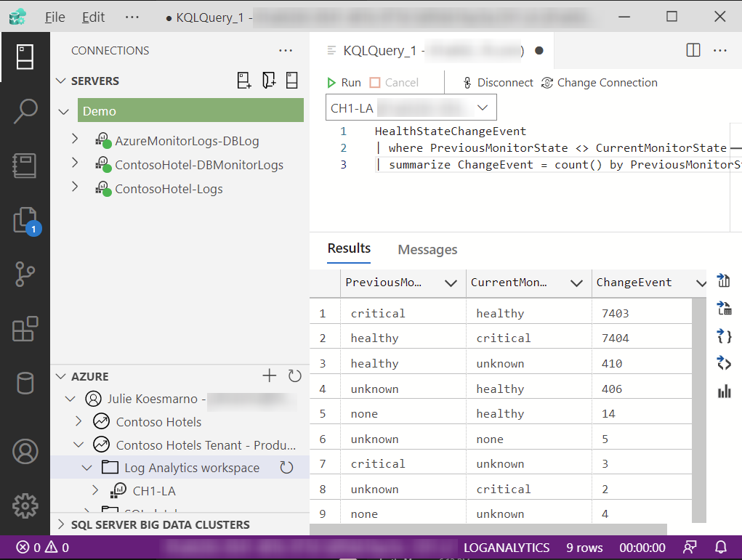Open the CH1-LA database dropdown
742x560 pixels.
point(482,107)
